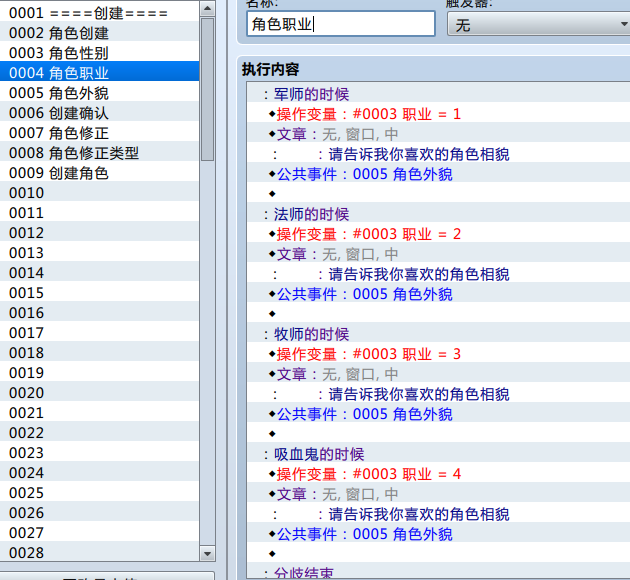This screenshot has width=630, height=580.
Task: Select common event 0002 角色创建
Action: (99, 33)
